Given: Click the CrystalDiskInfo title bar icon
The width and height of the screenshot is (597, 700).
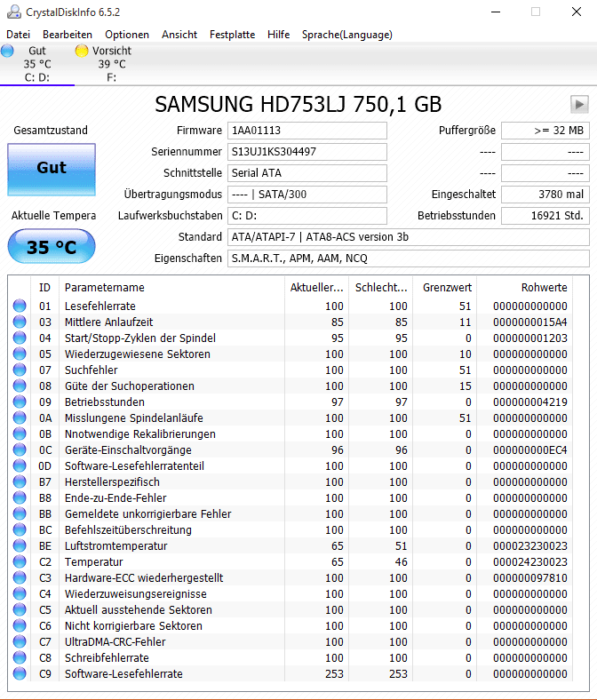Looking at the screenshot, I should pos(14,12).
